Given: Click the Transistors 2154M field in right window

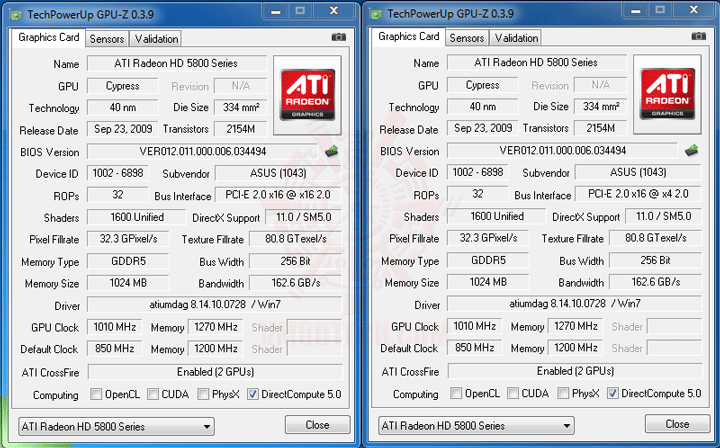Looking at the screenshot, I should click(601, 128).
